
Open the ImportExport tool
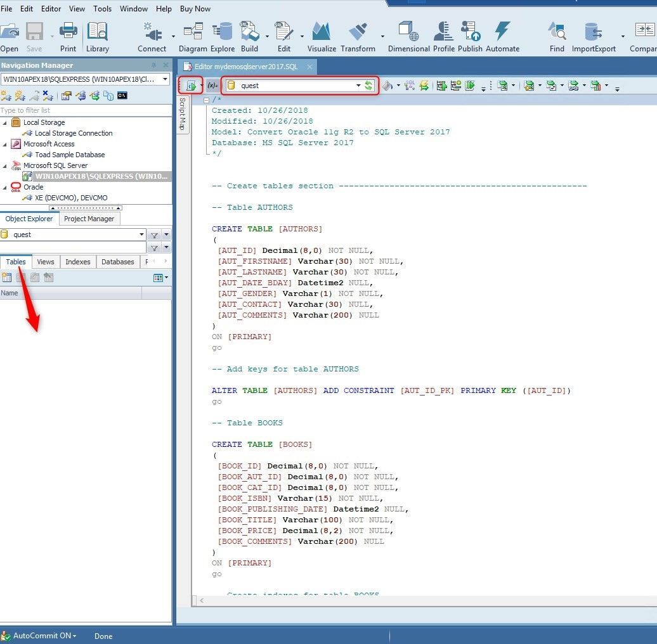tap(594, 37)
